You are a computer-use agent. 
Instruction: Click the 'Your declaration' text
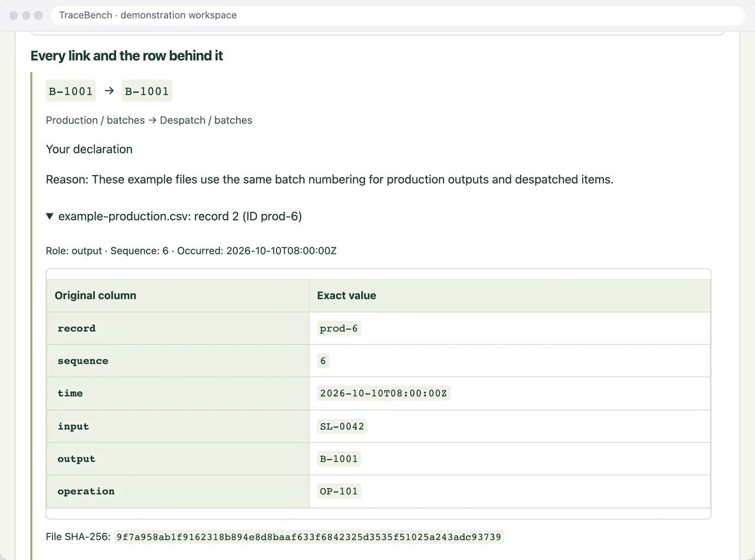point(89,149)
